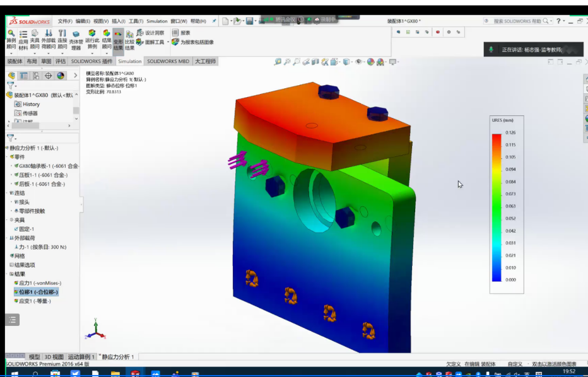Open the 图解工具 (Plot Tools) dropdown
Image resolution: width=588 pixels, height=377 pixels.
click(168, 42)
